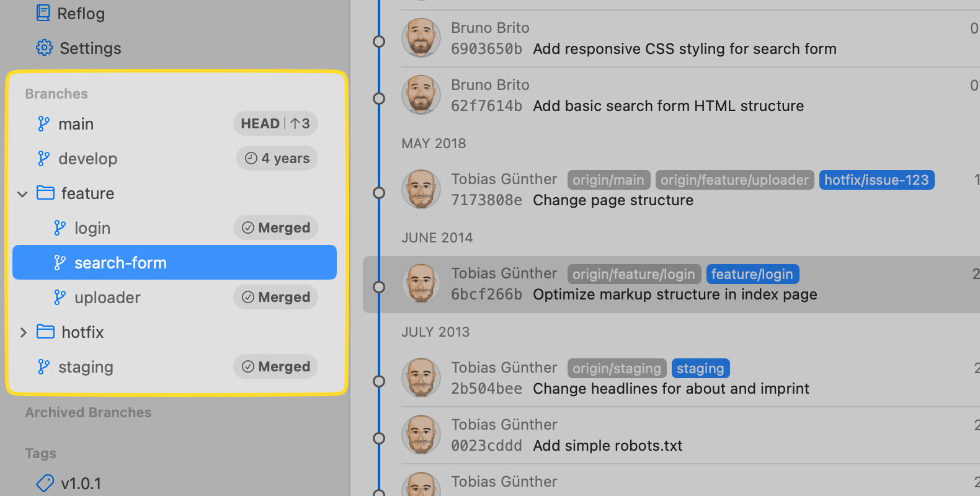980x496 pixels.
Task: Expand the hotfix folder chevron
Action: [x=23, y=332]
